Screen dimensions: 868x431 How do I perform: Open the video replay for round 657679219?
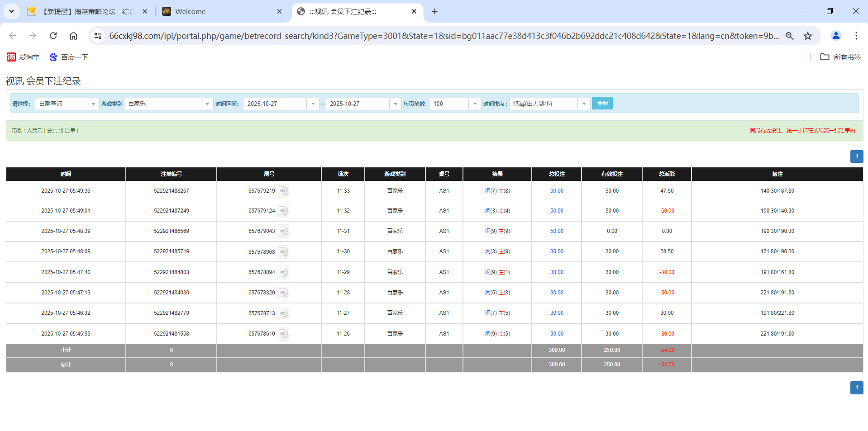click(284, 191)
